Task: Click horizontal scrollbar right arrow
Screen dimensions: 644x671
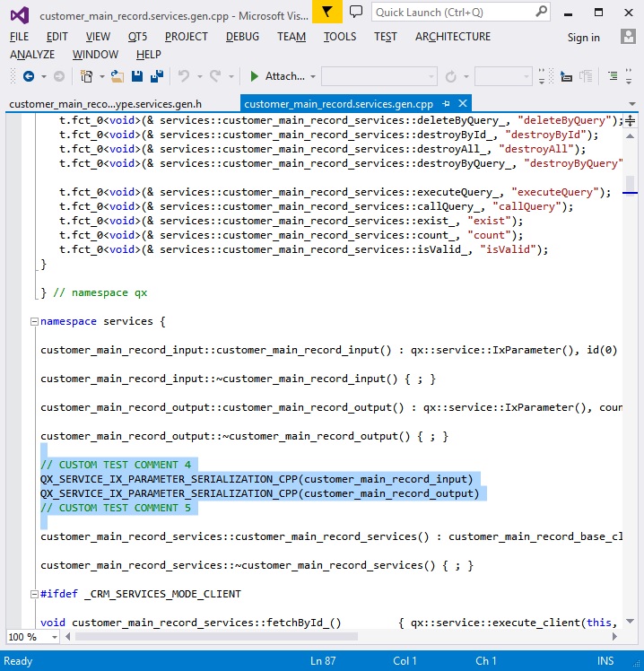Action: [615, 637]
